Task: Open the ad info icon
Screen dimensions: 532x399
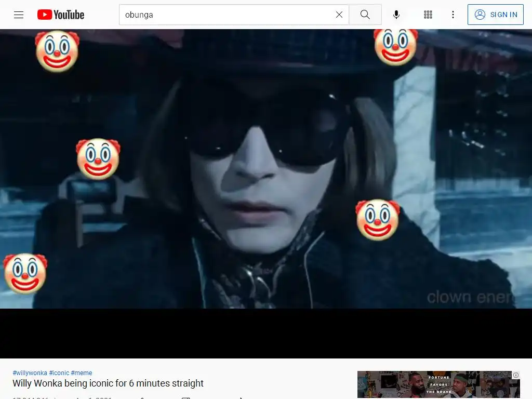Action: click(516, 375)
